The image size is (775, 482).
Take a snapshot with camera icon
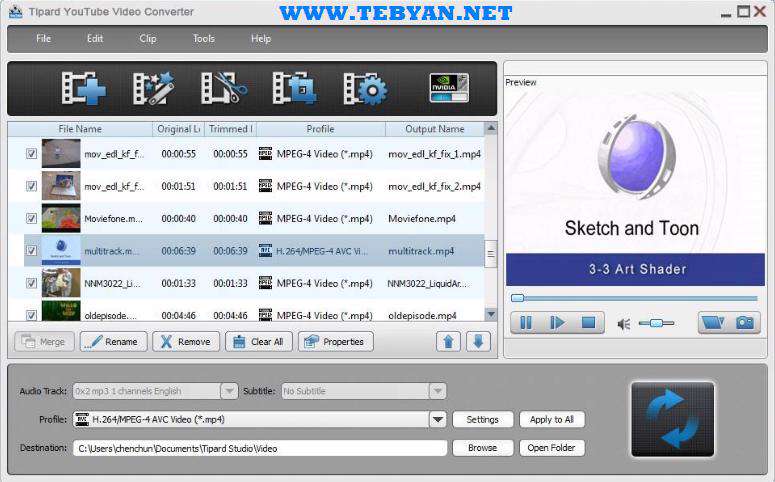[744, 323]
